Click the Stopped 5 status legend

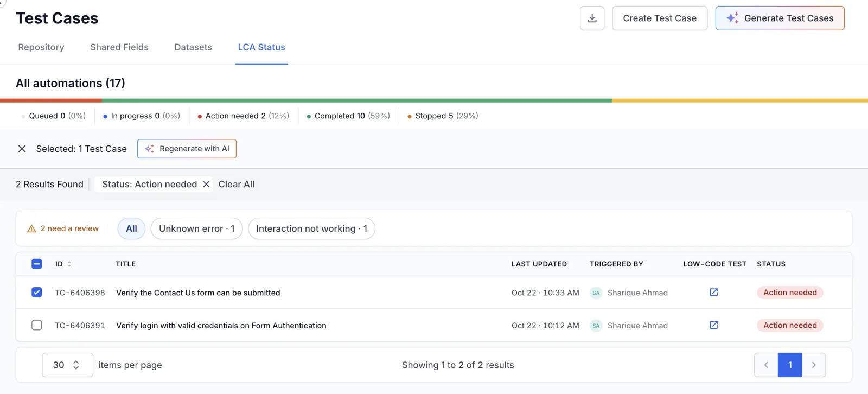443,116
